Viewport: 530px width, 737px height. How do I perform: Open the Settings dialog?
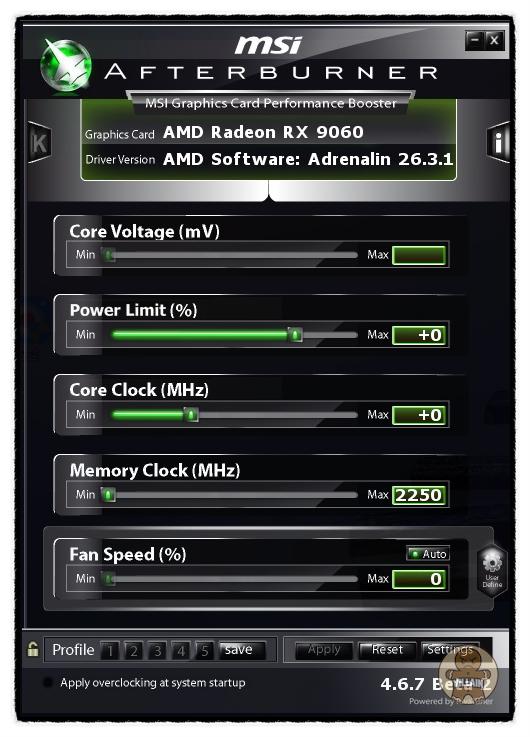tap(450, 650)
